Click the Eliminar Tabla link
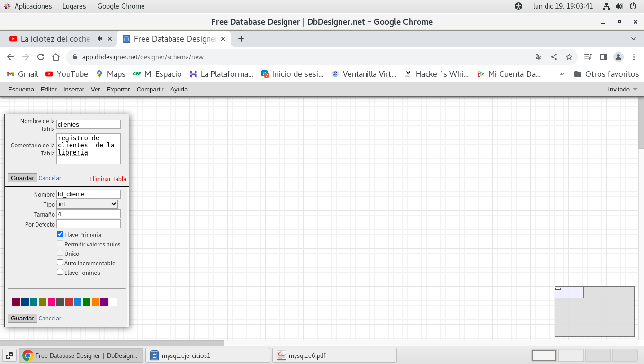This screenshot has height=364, width=644. [x=107, y=179]
